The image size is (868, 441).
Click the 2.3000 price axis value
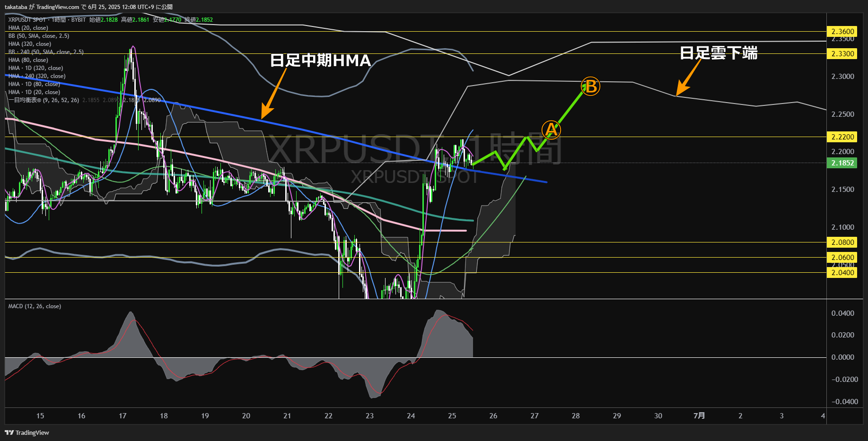pyautogui.click(x=843, y=77)
